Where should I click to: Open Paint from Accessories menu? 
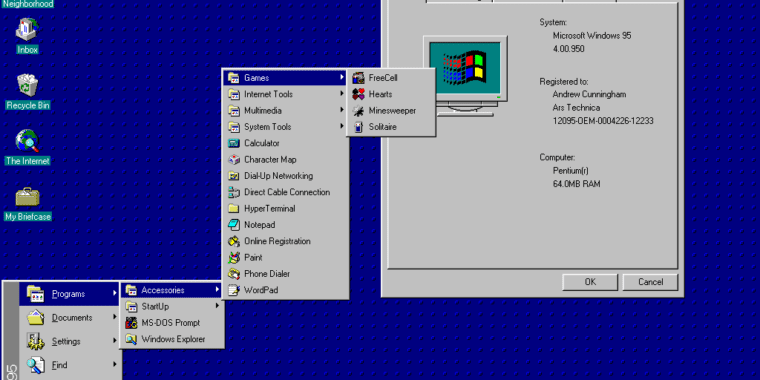point(285,257)
